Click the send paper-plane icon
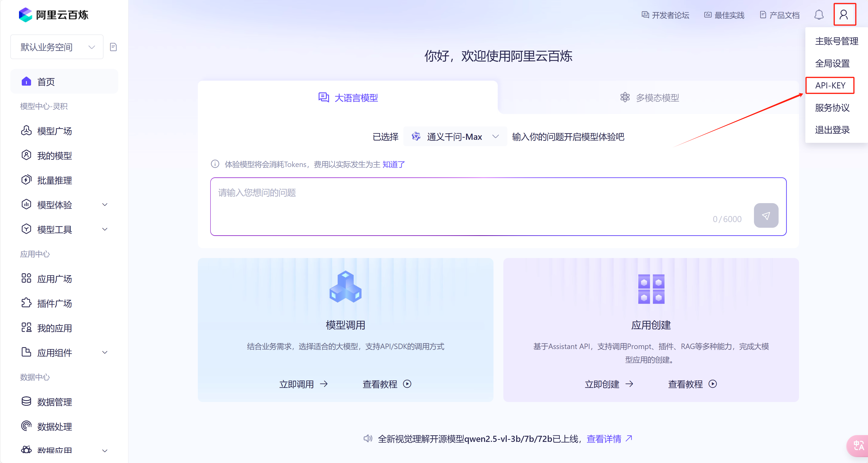The height and width of the screenshot is (463, 868). pos(766,216)
